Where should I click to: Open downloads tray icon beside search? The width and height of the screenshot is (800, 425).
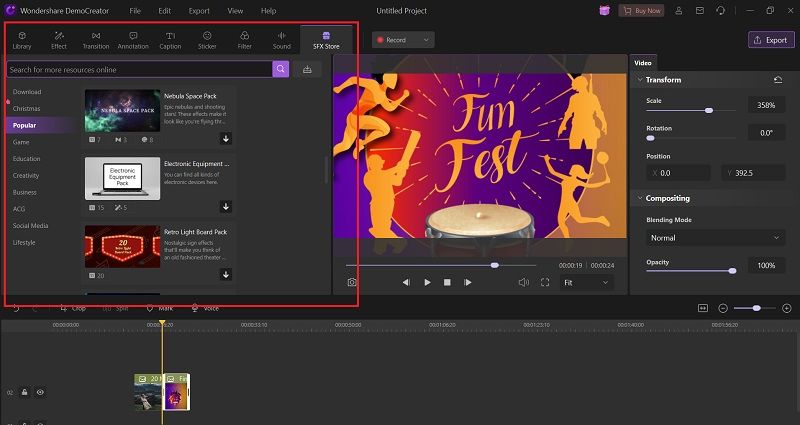pos(307,69)
